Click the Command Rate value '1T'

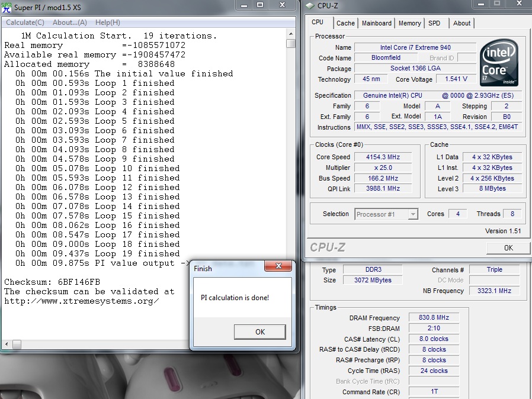434,392
